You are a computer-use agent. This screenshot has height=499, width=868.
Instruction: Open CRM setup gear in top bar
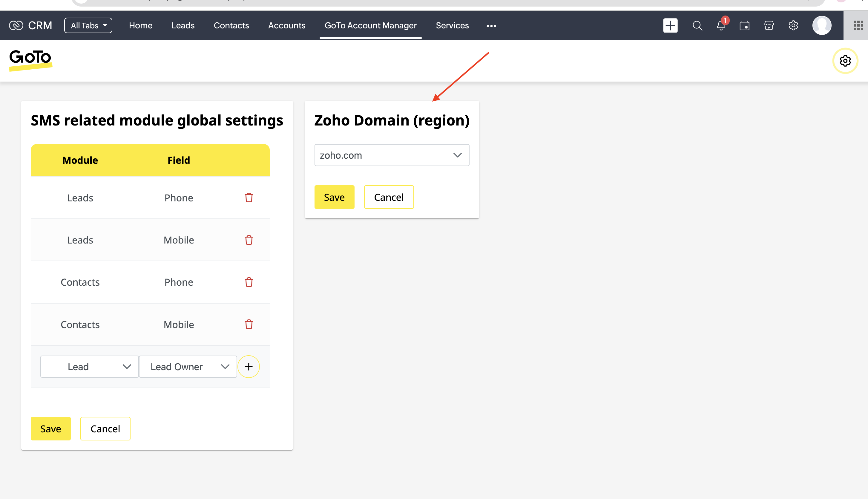[x=793, y=26]
